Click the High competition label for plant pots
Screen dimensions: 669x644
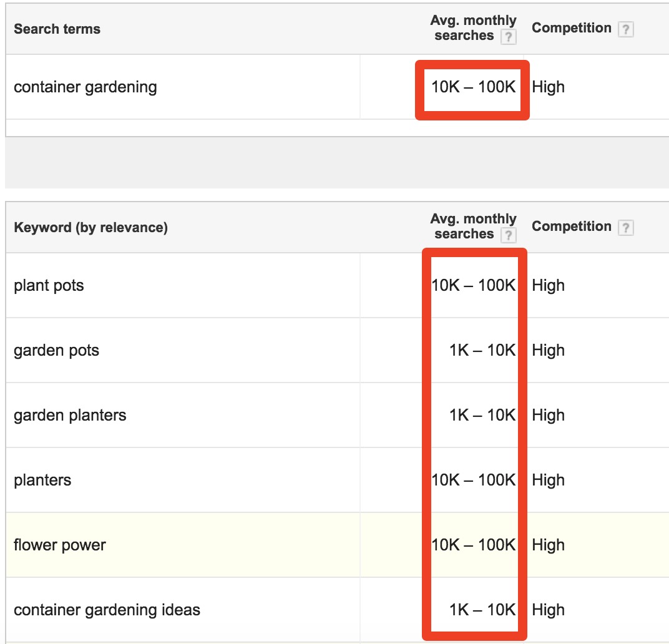pyautogui.click(x=549, y=285)
